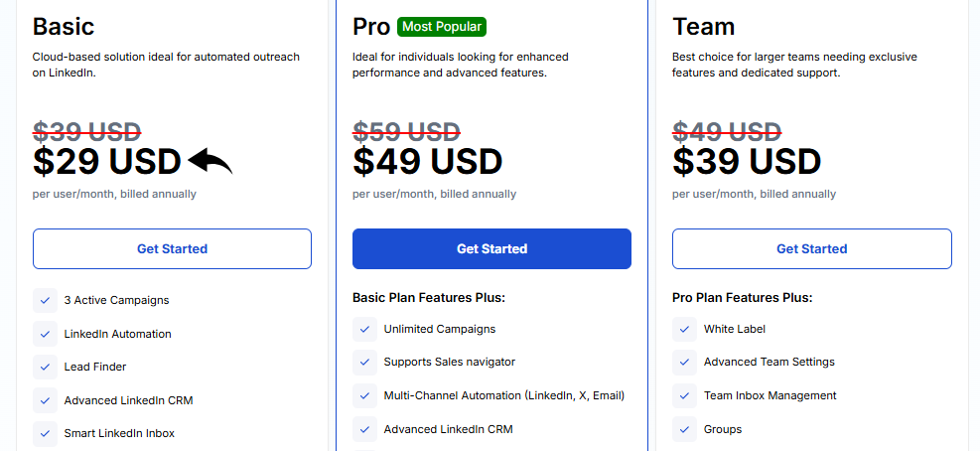Click checkmark icon next to 3 Active Campaigns
This screenshot has height=451, width=980.
click(45, 300)
